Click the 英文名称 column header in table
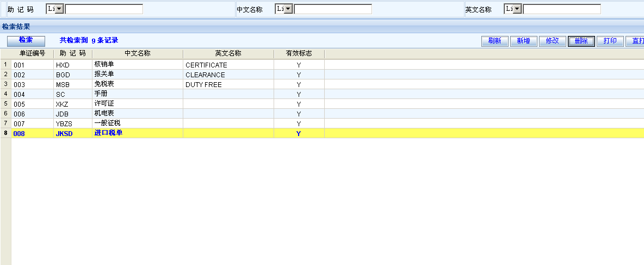 click(x=228, y=53)
